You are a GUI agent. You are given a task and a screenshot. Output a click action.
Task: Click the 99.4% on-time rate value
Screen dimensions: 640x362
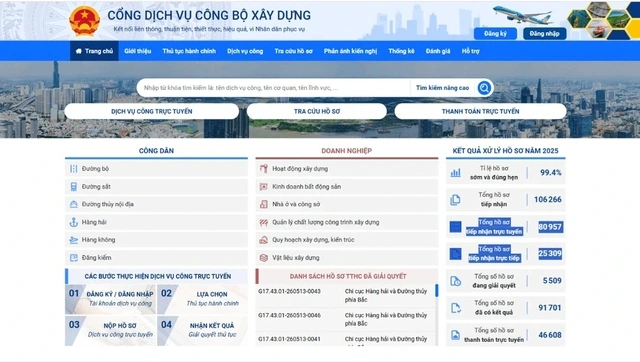pos(551,173)
